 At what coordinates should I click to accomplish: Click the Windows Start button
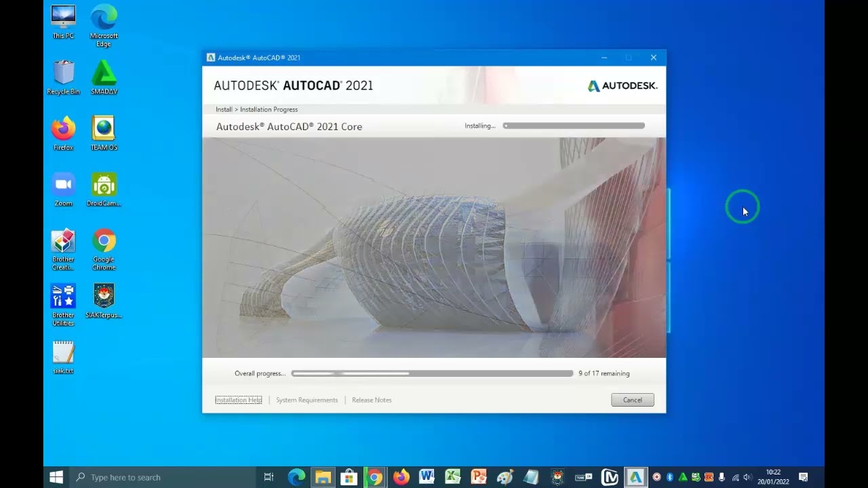(56, 477)
